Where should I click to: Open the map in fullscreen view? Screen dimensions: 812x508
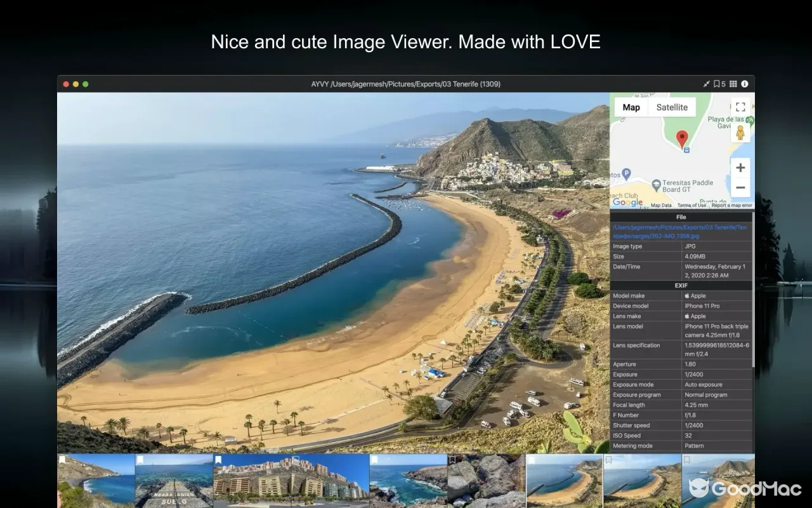(x=740, y=107)
